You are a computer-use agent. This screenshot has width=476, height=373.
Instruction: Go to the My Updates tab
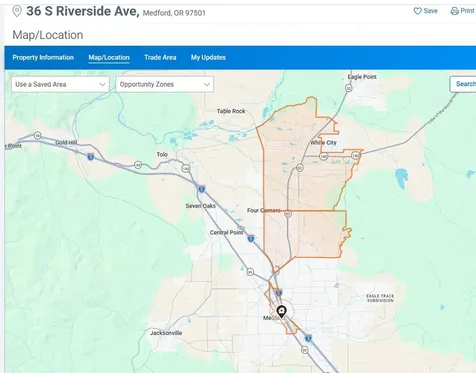coord(208,57)
